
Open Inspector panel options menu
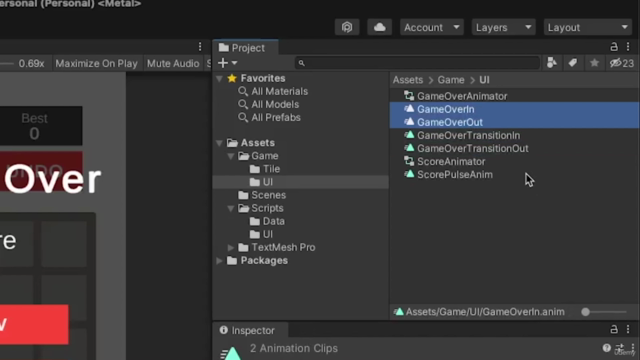[x=628, y=329]
